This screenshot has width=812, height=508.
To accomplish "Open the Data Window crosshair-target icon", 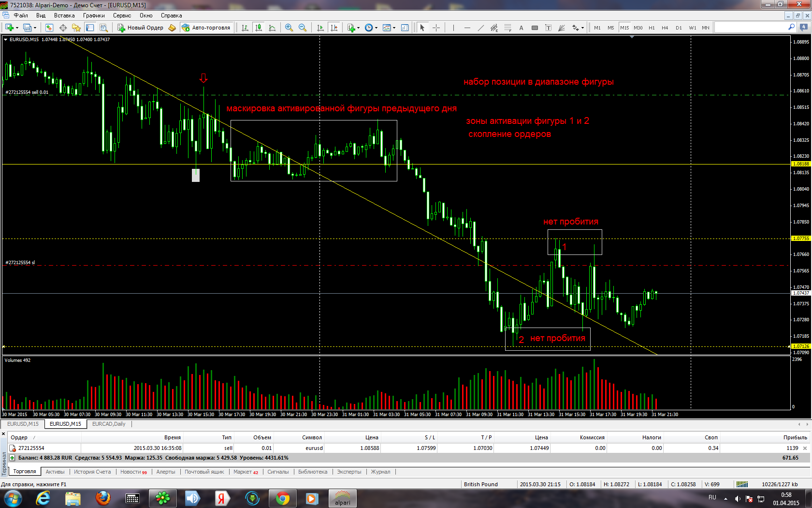I will point(63,28).
